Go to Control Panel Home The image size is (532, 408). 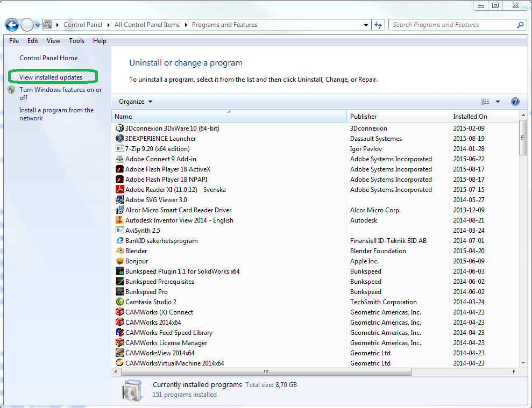(x=48, y=58)
